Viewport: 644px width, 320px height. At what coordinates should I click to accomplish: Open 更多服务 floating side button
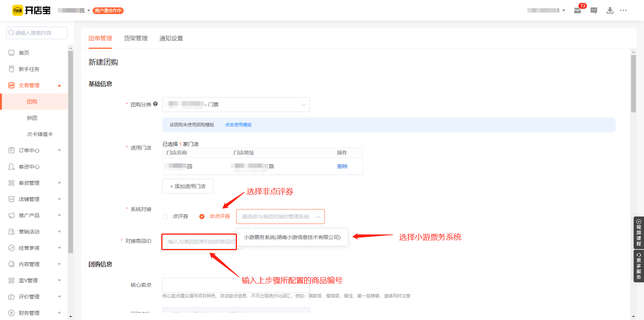[638, 266]
